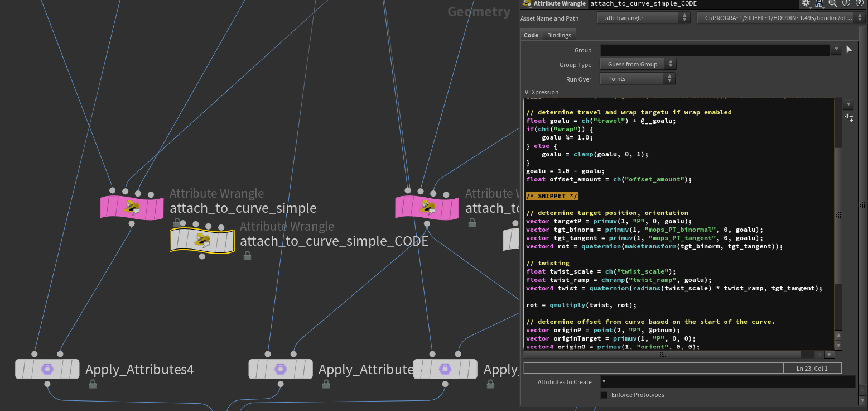Select the Apply_Attributes4 node icon
Viewport: 868px width, 411px height.
(47, 369)
